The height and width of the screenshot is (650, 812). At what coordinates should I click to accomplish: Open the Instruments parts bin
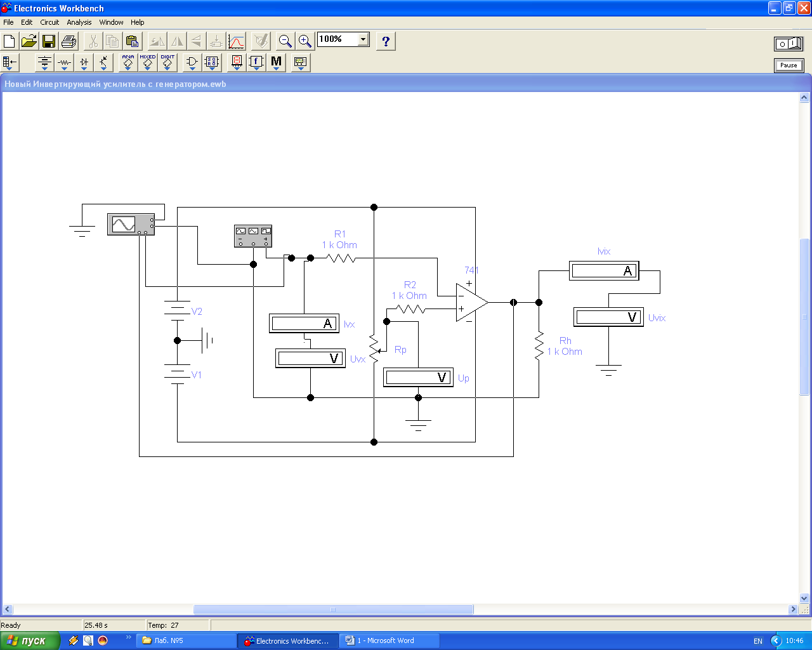301,62
